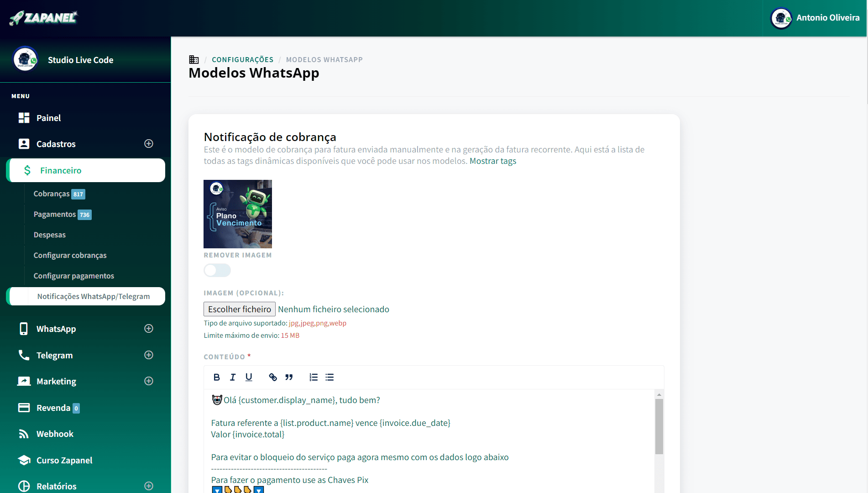Click the Plano Vencimento image thumbnail
Image resolution: width=868 pixels, height=493 pixels.
238,214
